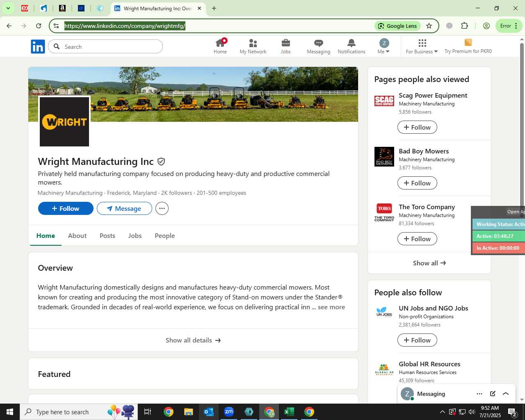Open LinkedIn home via logo
The height and width of the screenshot is (420, 525).
coord(38,47)
